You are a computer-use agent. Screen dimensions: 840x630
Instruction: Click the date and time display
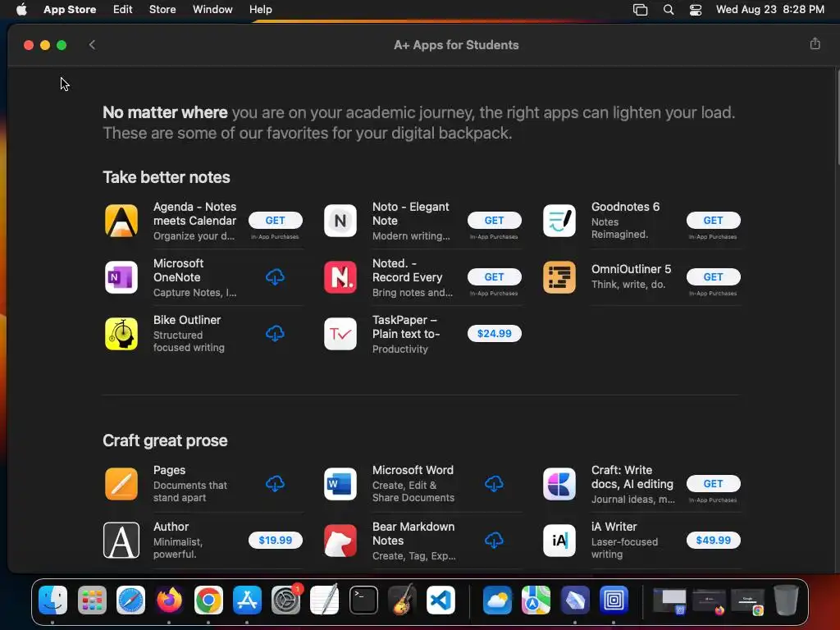point(769,10)
